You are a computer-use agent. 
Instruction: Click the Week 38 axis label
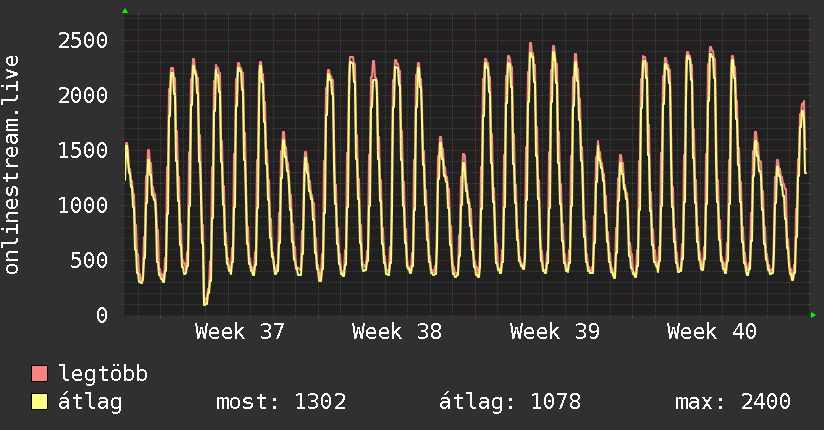tap(397, 332)
